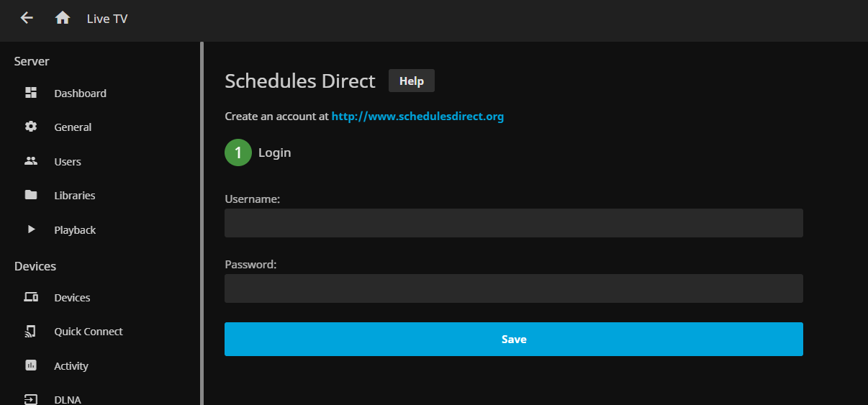Open the Help button next to Schedules Direct
The width and height of the screenshot is (868, 405).
point(412,81)
